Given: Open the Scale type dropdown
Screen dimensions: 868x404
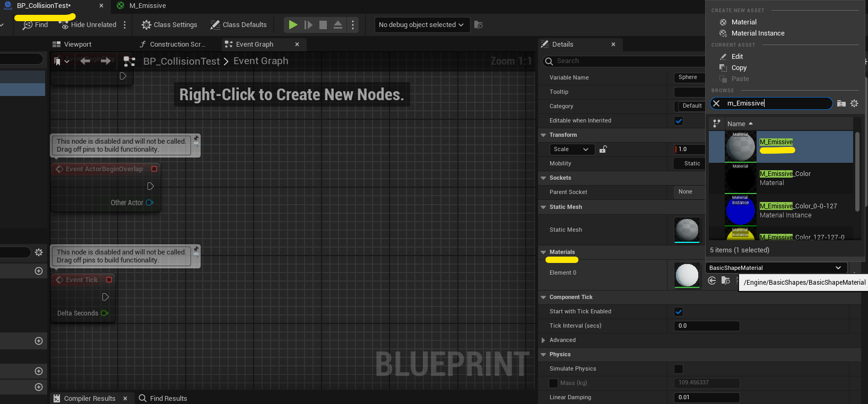Looking at the screenshot, I should coord(571,150).
